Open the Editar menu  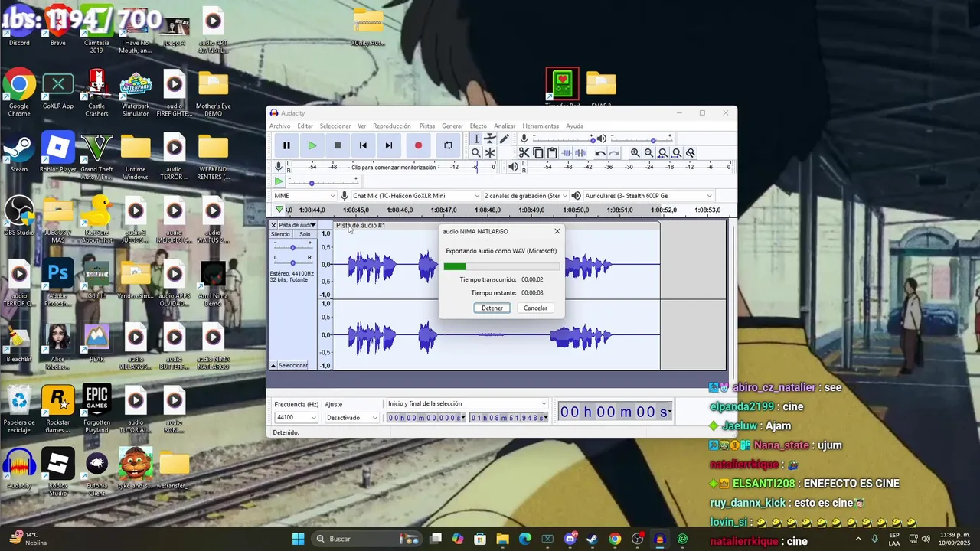[x=305, y=126]
